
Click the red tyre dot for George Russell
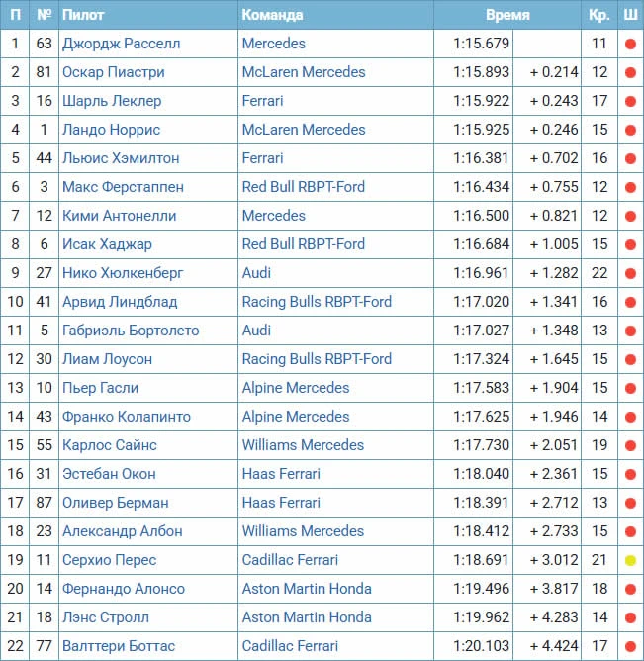630,44
